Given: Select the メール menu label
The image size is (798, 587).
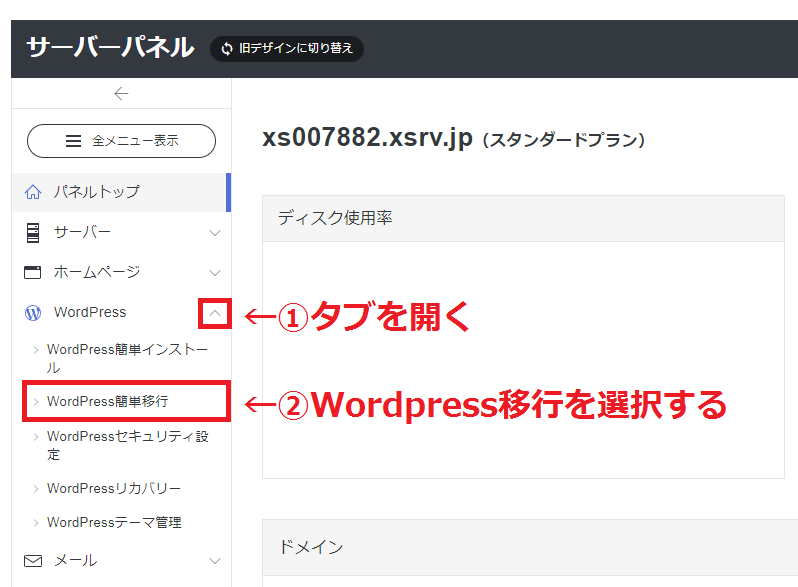Looking at the screenshot, I should [75, 560].
